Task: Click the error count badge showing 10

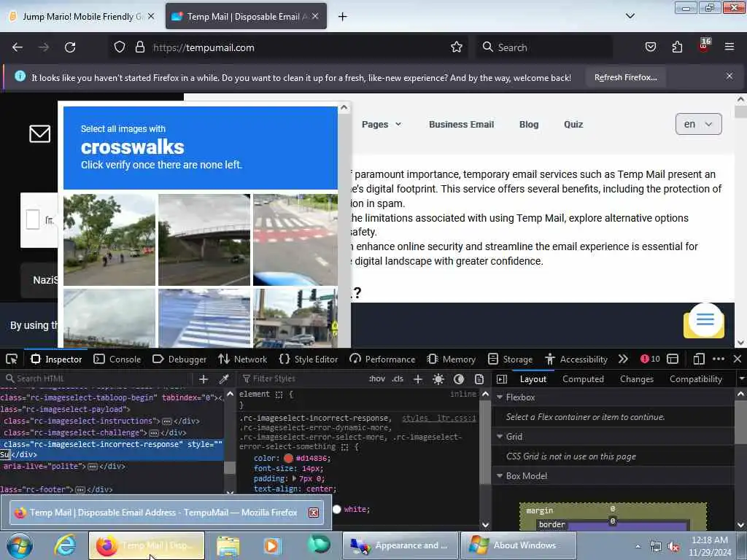Action: (650, 359)
